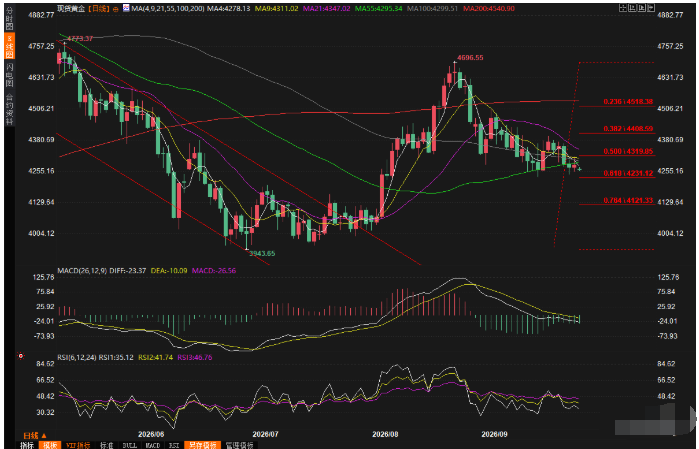This screenshot has height=449, width=699.
Task: Open the 合约资料 sidebar tab
Action: click(x=9, y=108)
